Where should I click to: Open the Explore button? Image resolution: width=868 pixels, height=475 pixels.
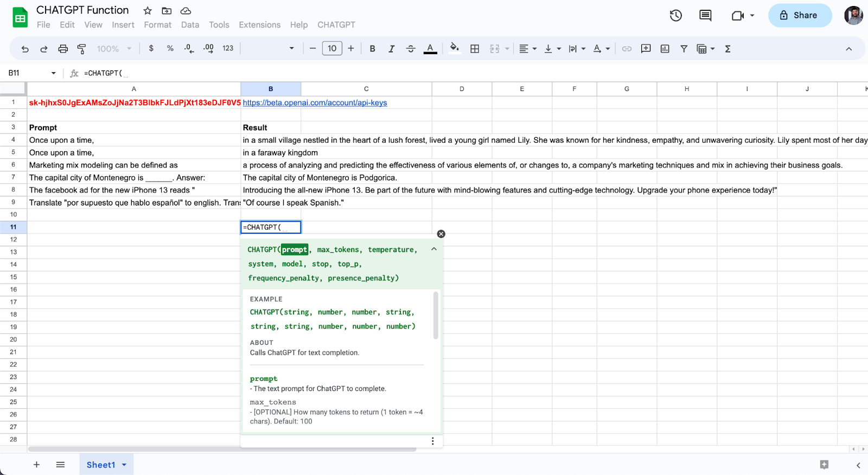click(x=824, y=465)
